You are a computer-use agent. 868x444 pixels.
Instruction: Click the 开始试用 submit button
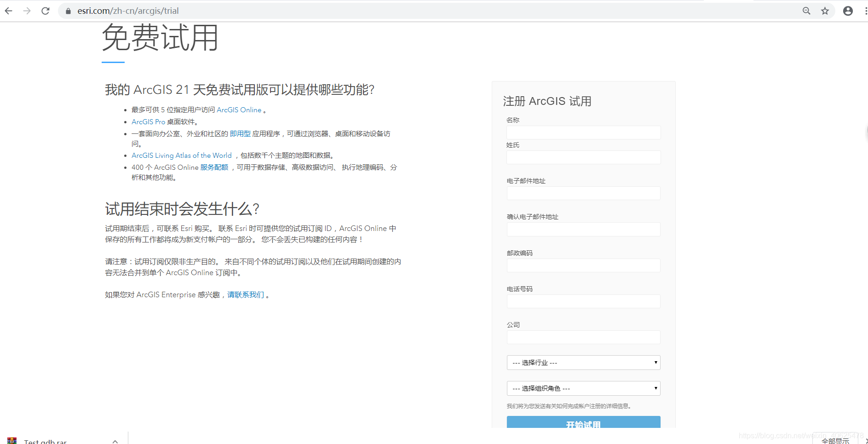click(583, 422)
